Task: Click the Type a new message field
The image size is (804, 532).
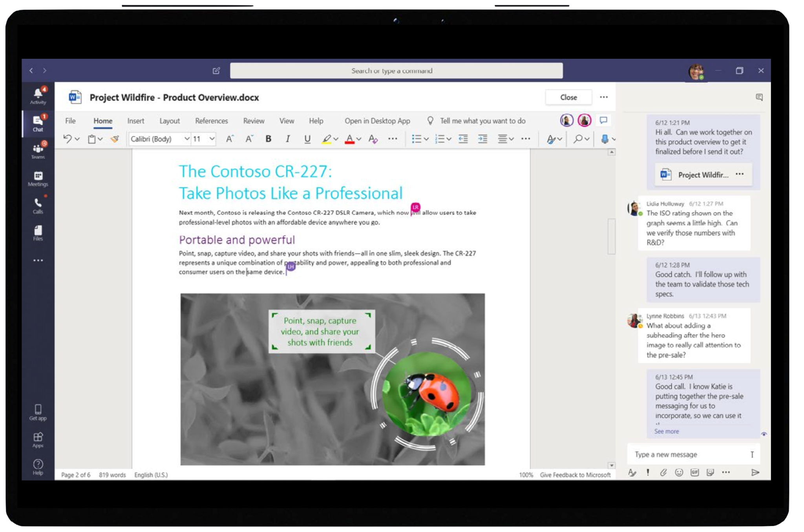Action: coord(693,454)
